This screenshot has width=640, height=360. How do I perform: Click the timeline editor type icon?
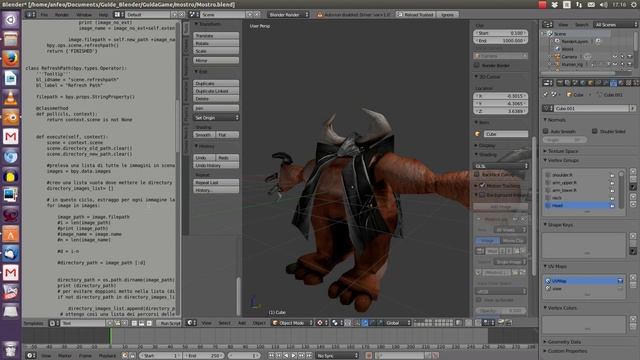click(x=31, y=356)
